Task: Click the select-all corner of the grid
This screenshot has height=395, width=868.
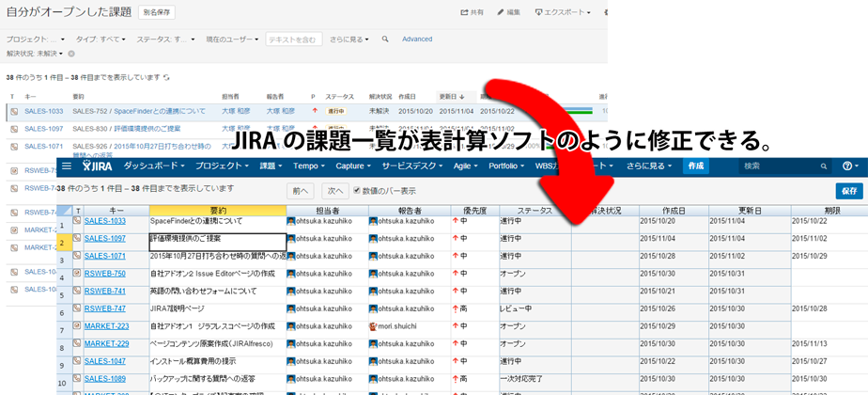Action: (x=65, y=211)
